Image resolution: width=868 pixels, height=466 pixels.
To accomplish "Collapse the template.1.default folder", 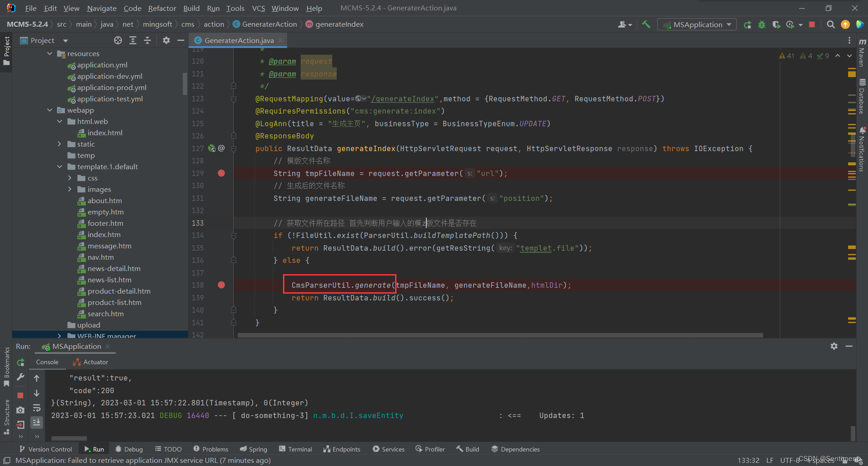I will point(59,166).
